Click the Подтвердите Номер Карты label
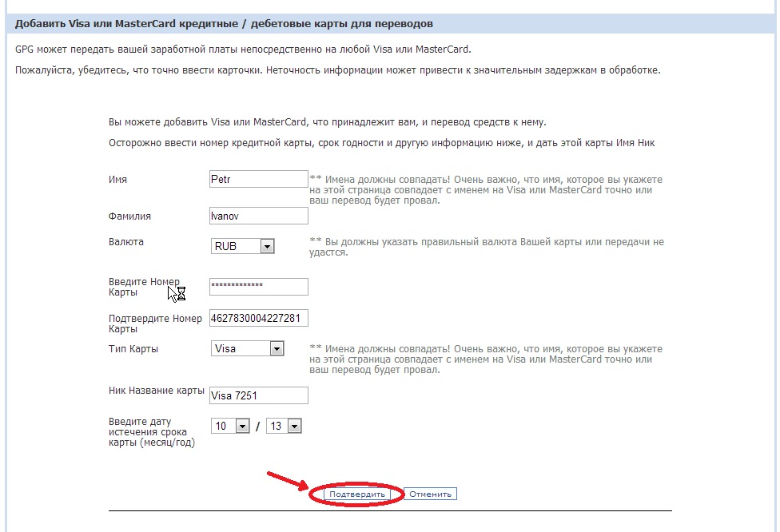780x532 pixels. [155, 324]
